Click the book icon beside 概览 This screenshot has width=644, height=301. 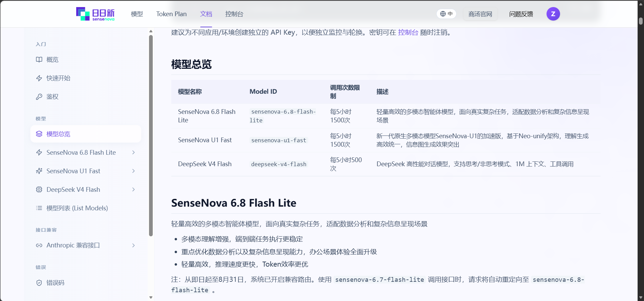coord(39,60)
